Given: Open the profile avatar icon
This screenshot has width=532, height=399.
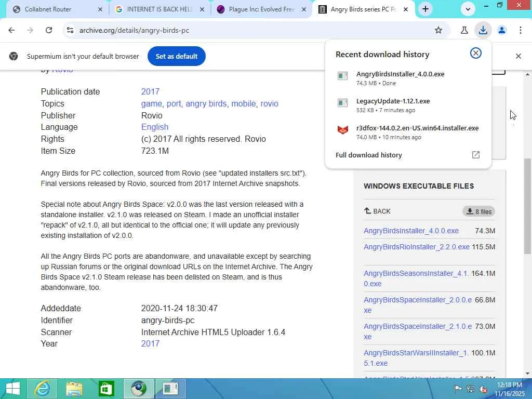Looking at the screenshot, I should pyautogui.click(x=502, y=30).
